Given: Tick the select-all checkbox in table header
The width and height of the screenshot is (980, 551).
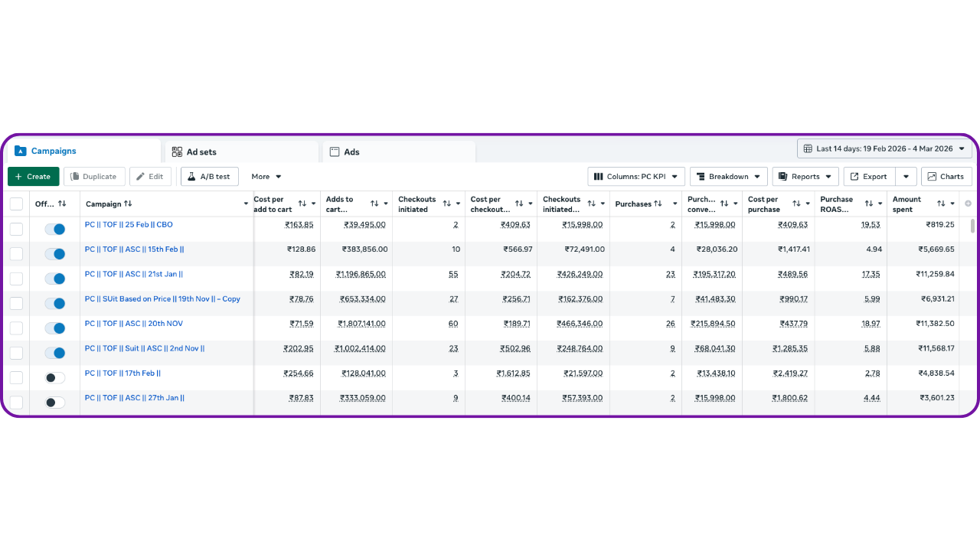Looking at the screenshot, I should [x=16, y=204].
